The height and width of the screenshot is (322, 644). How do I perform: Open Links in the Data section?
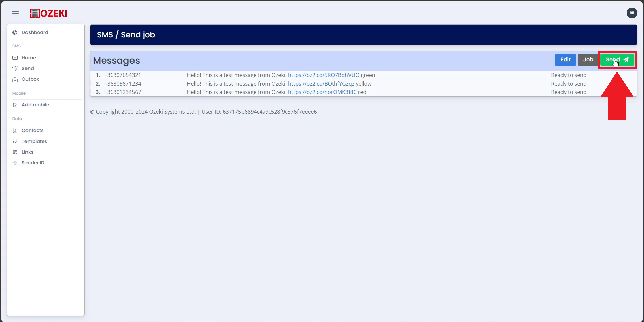(28, 152)
